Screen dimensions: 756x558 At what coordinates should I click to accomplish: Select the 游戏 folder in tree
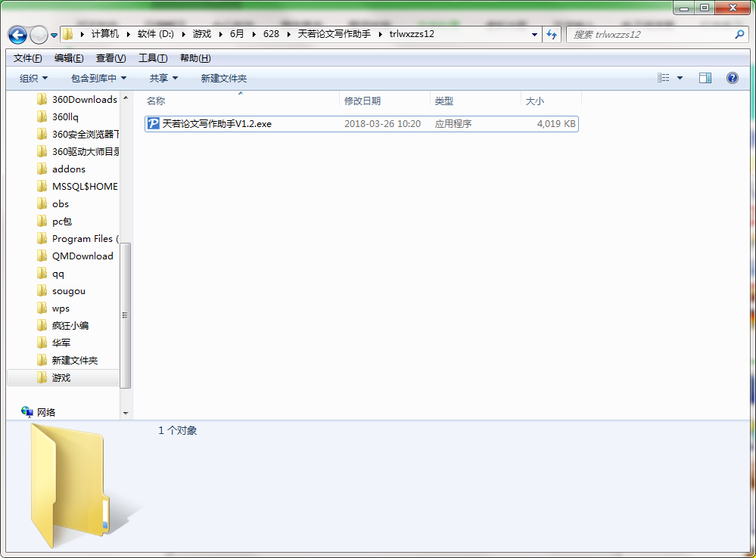(63, 378)
